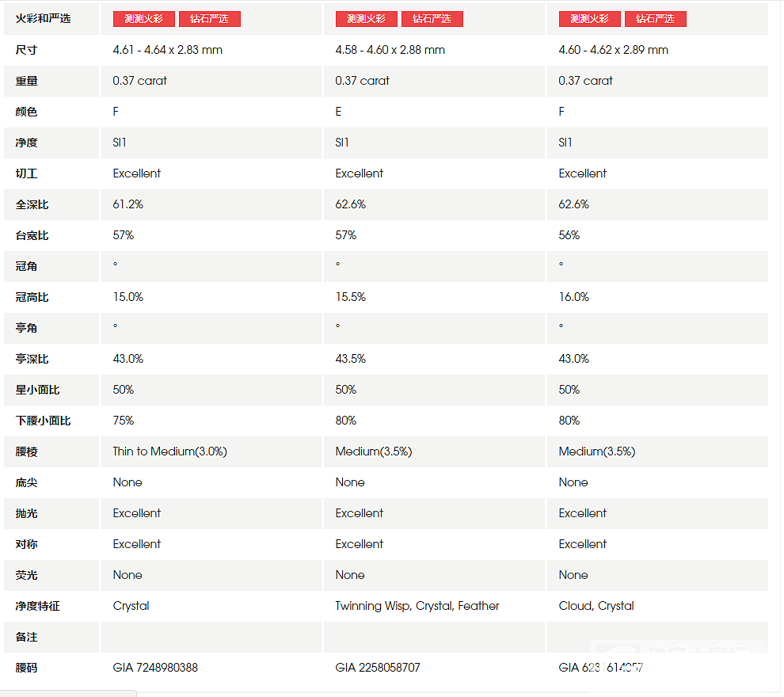
Task: Click 测测火彩 button for second diamond
Action: click(x=367, y=19)
